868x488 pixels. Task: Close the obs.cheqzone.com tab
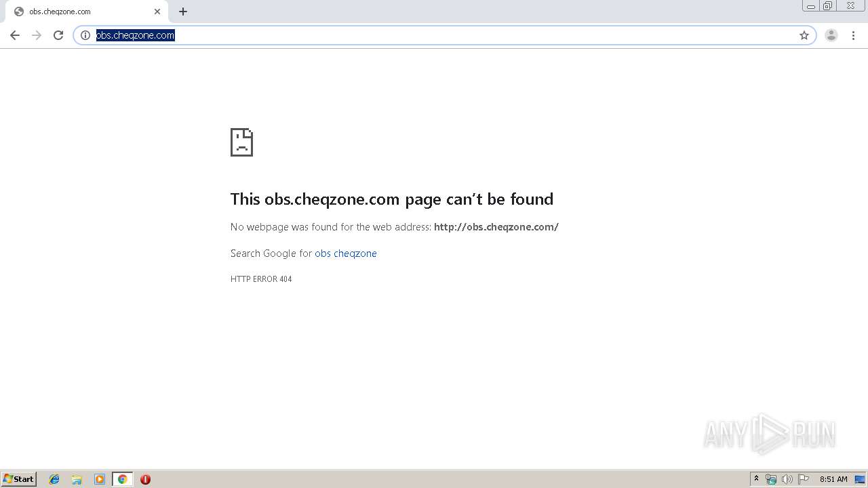click(x=157, y=12)
